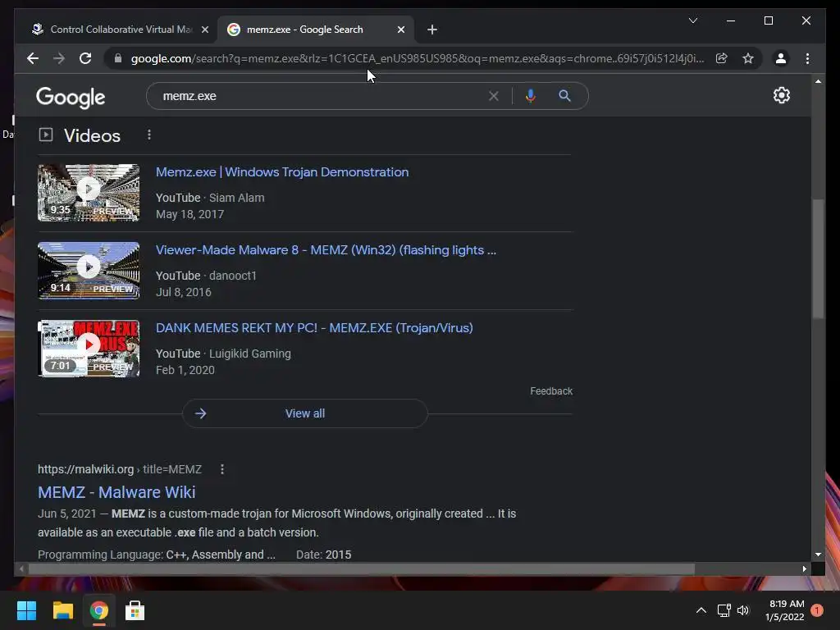This screenshot has width=840, height=630.
Task: Open File Explorer from taskbar
Action: [62, 610]
